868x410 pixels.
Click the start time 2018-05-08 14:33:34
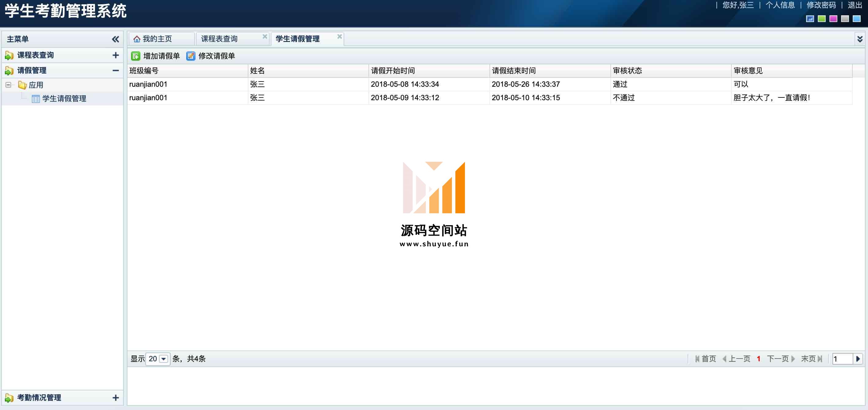[x=405, y=84]
